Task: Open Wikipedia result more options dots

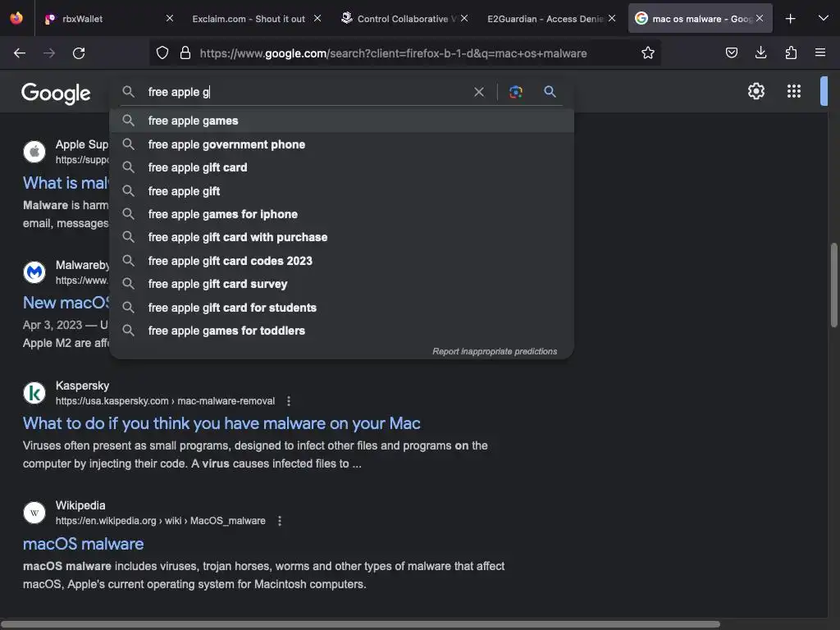Action: [x=280, y=521]
